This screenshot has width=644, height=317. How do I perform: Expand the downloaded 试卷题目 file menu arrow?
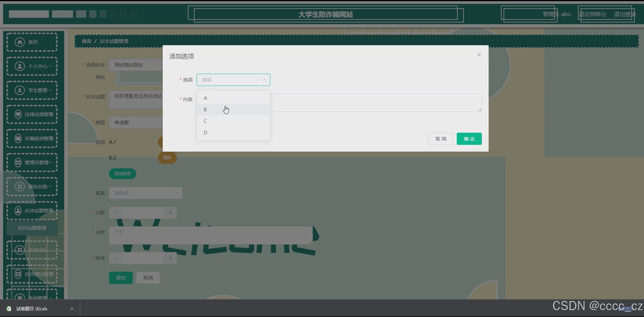pyautogui.click(x=72, y=309)
